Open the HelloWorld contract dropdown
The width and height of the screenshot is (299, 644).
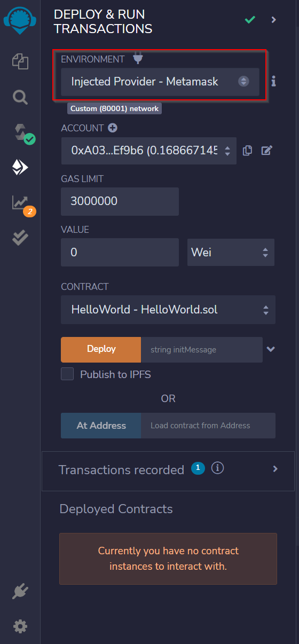(x=168, y=310)
